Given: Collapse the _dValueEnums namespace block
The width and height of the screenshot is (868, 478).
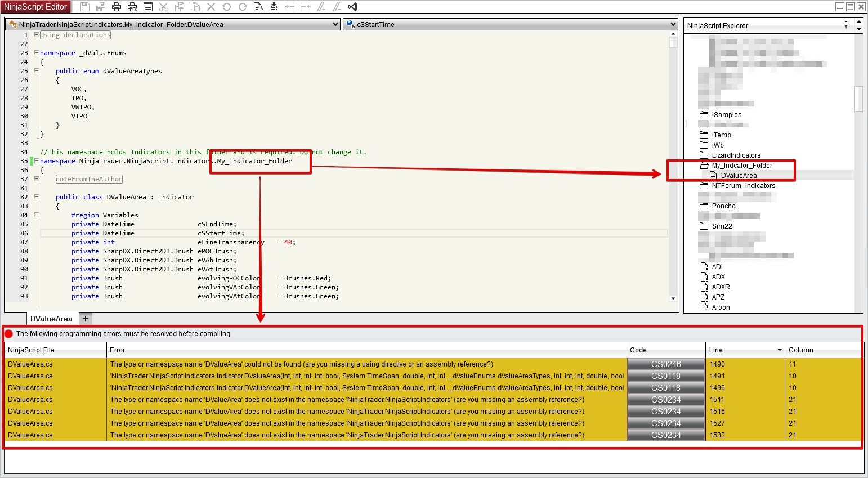Looking at the screenshot, I should pos(37,53).
